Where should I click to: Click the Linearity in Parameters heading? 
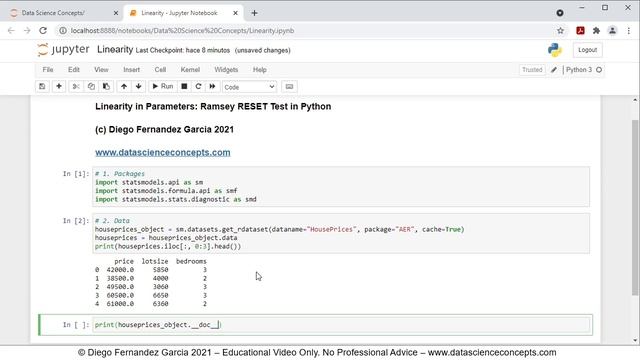pos(213,107)
